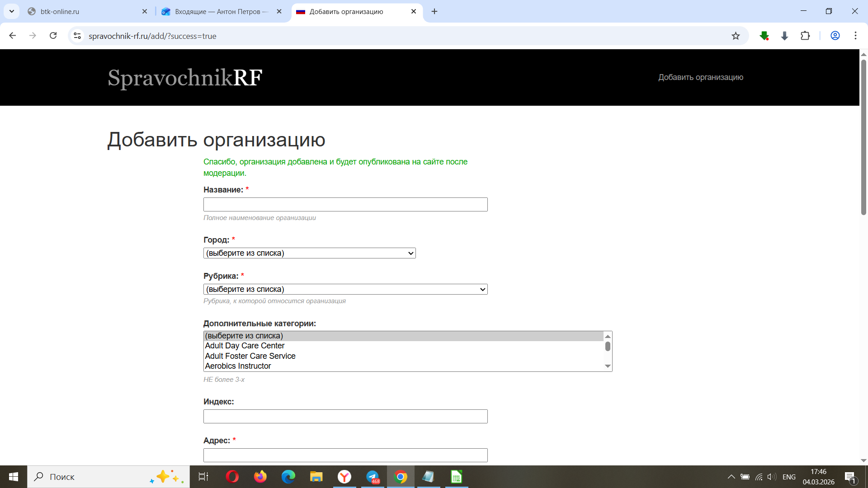868x488 pixels.
Task: Open the Chrome profile avatar menu
Action: click(835, 36)
